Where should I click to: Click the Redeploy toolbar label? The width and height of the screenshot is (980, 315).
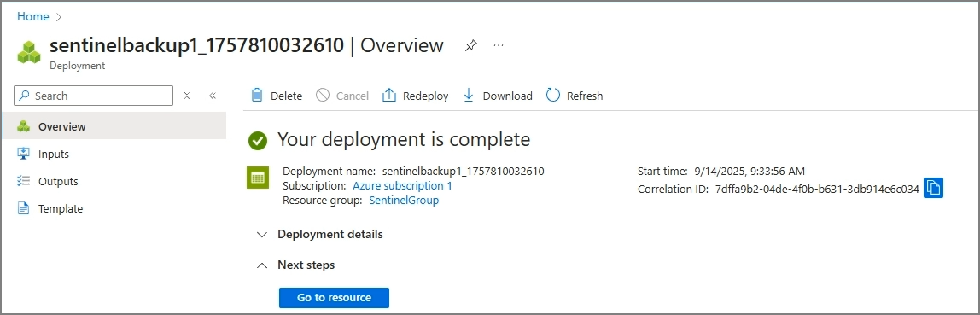pos(426,96)
